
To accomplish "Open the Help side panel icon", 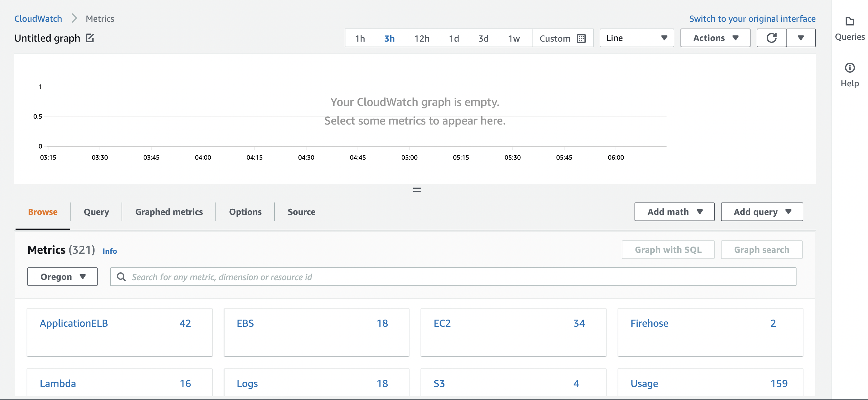I will [x=849, y=68].
